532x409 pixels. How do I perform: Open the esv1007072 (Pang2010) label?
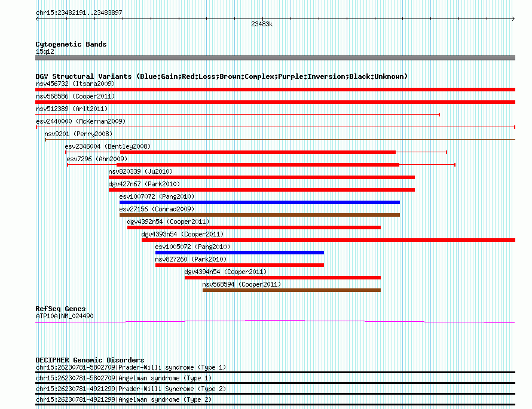click(x=157, y=196)
